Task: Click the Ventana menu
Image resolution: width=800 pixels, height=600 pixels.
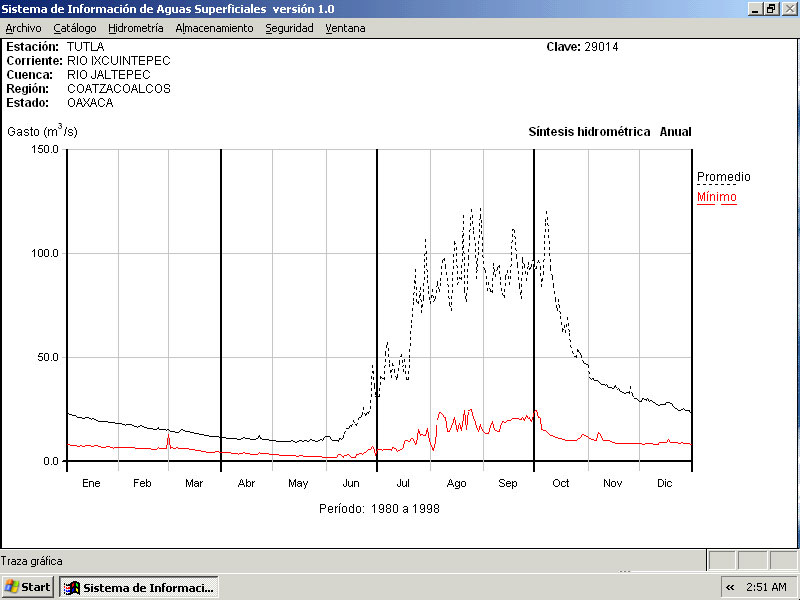Action: tap(345, 28)
